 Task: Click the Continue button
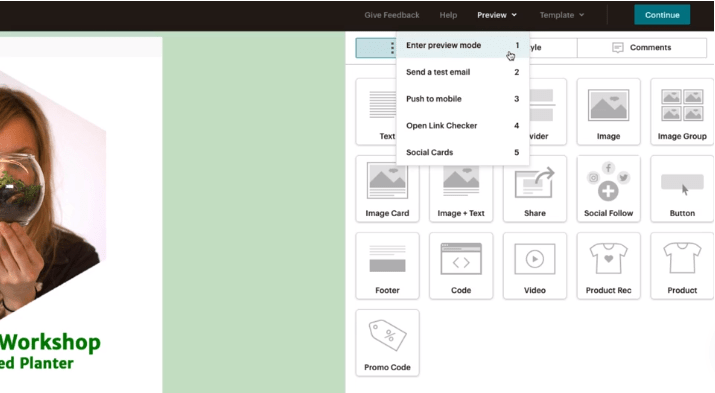click(x=662, y=15)
